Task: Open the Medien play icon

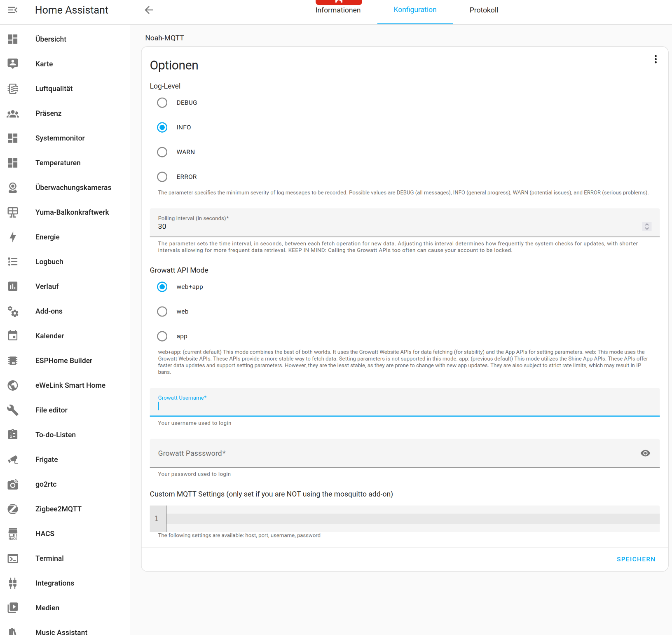Action: click(13, 608)
